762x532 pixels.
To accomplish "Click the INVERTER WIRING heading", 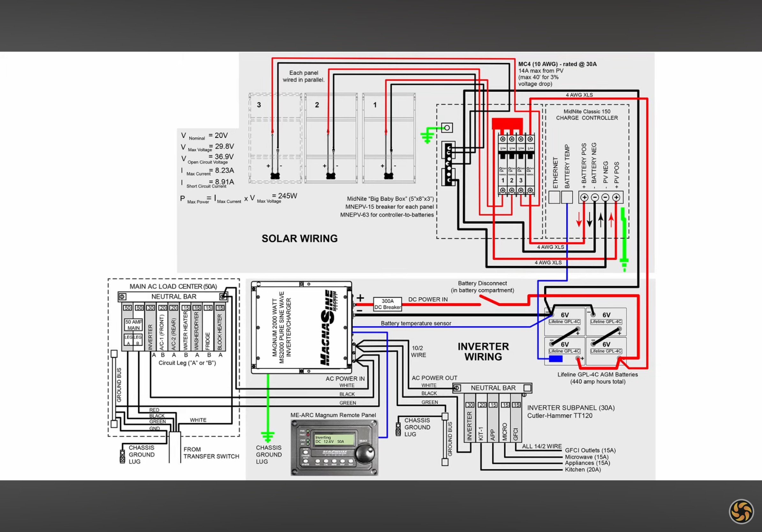I will pos(483,351).
